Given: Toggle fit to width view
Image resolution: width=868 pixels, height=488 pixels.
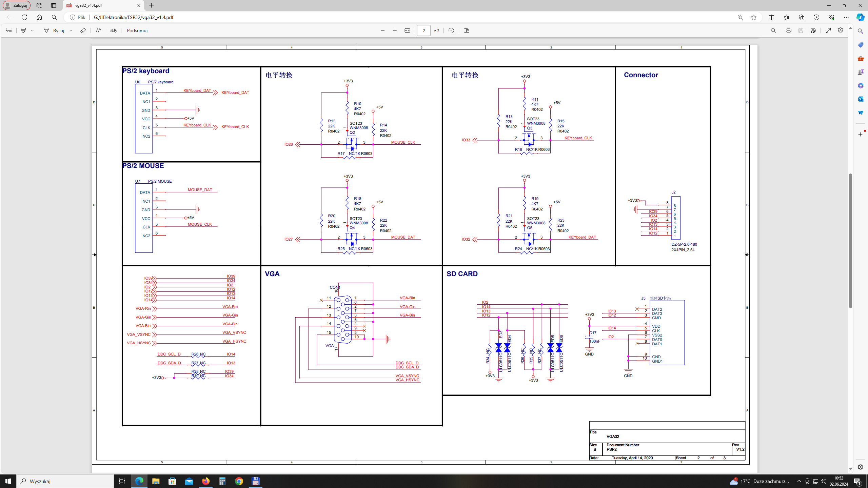Looking at the screenshot, I should point(407,30).
